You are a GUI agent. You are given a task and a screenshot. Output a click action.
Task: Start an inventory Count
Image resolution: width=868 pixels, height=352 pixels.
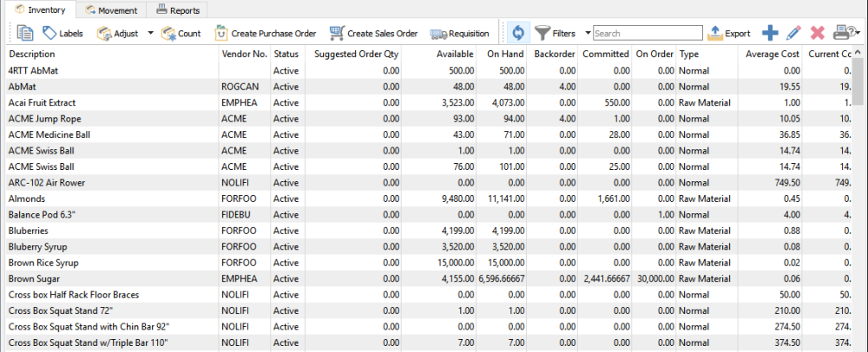[181, 33]
